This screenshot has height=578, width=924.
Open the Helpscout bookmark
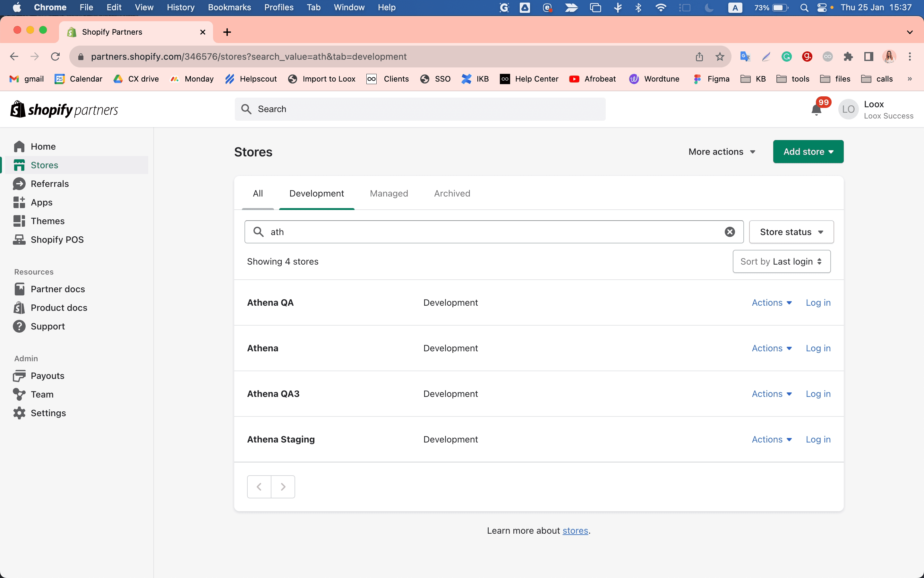point(251,79)
